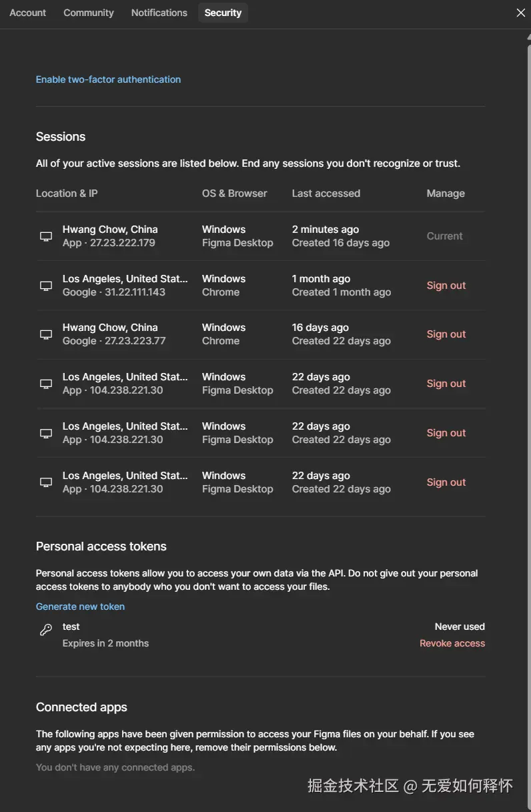This screenshot has height=812, width=531.
Task: Revoke access for test token
Action: click(x=452, y=643)
